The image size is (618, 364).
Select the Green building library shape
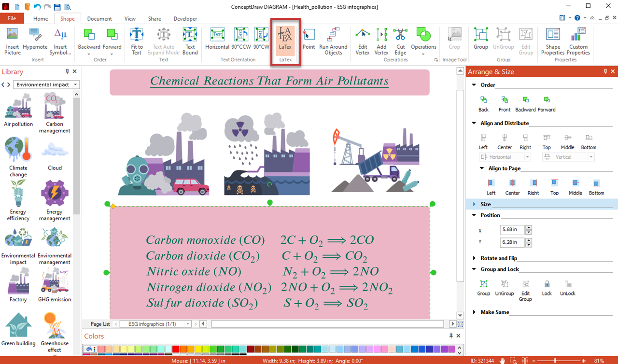(x=18, y=330)
